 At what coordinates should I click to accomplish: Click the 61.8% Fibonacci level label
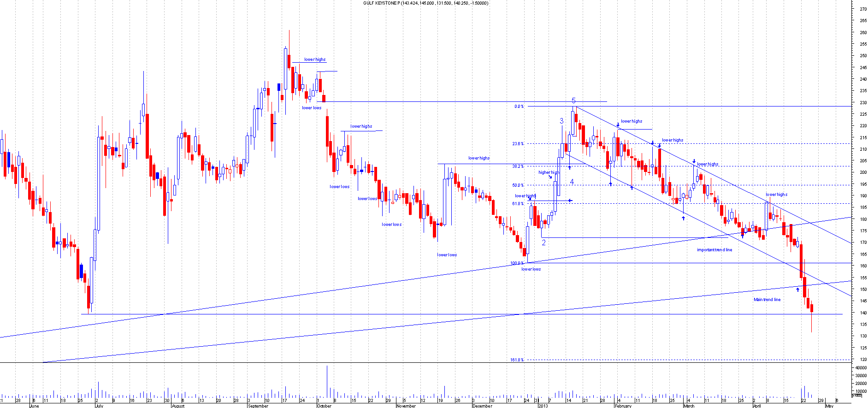pyautogui.click(x=518, y=203)
